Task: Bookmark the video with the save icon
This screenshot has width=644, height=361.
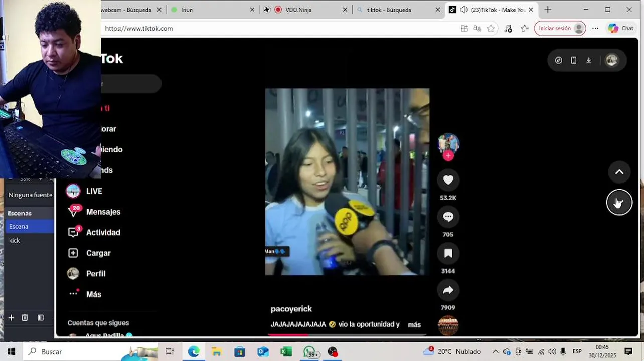Action: 448,253
